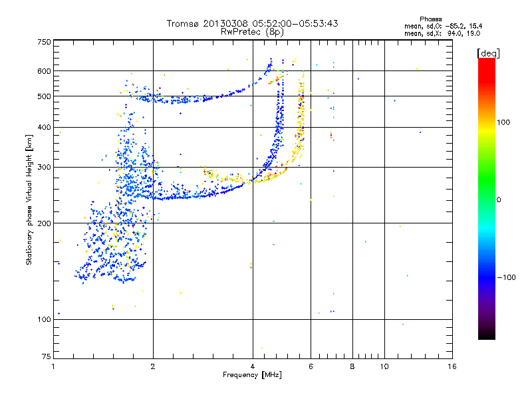This screenshot has width=532, height=399.
Task: Click the x-axis tick label '6'
Action: tap(311, 366)
